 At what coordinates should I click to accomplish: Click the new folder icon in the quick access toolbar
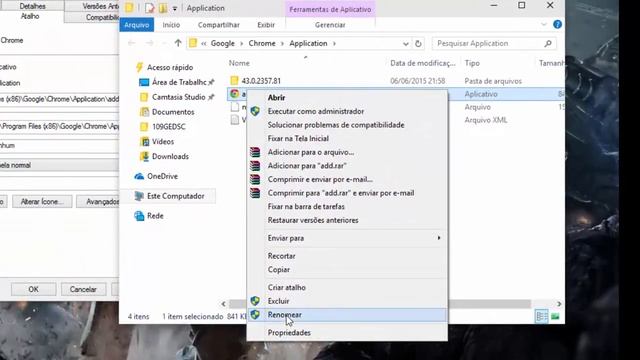tap(163, 8)
